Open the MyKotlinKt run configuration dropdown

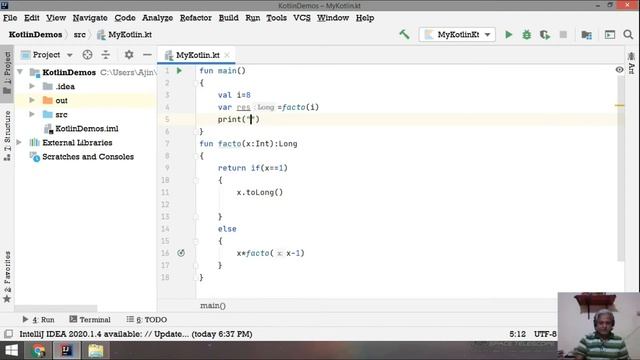coord(457,35)
